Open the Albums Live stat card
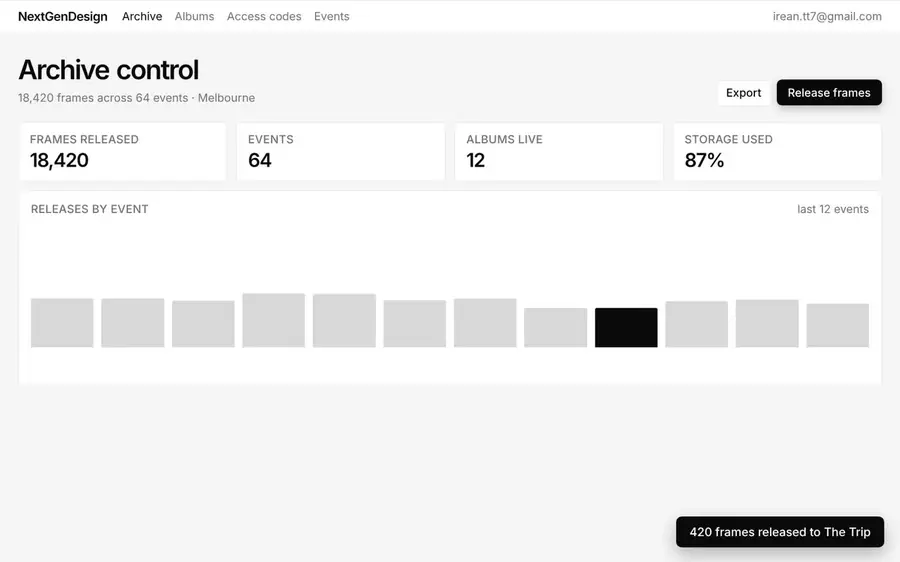The height and width of the screenshot is (562, 900). 559,152
